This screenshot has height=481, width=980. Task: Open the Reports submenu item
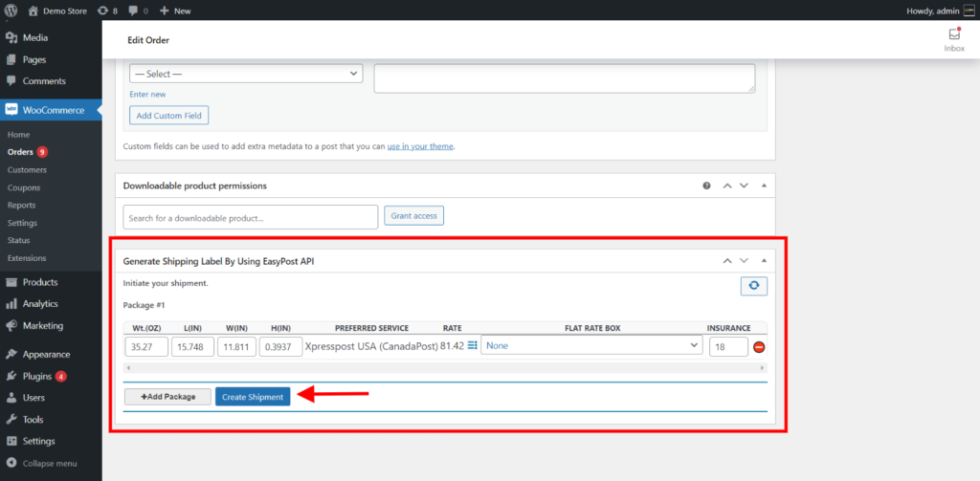tap(21, 205)
